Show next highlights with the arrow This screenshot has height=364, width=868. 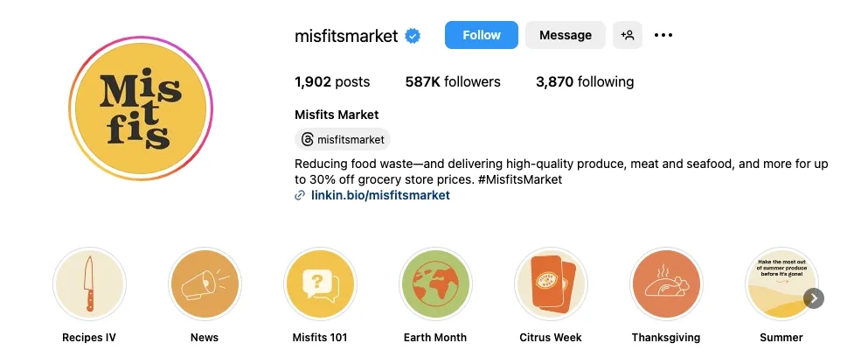point(814,298)
